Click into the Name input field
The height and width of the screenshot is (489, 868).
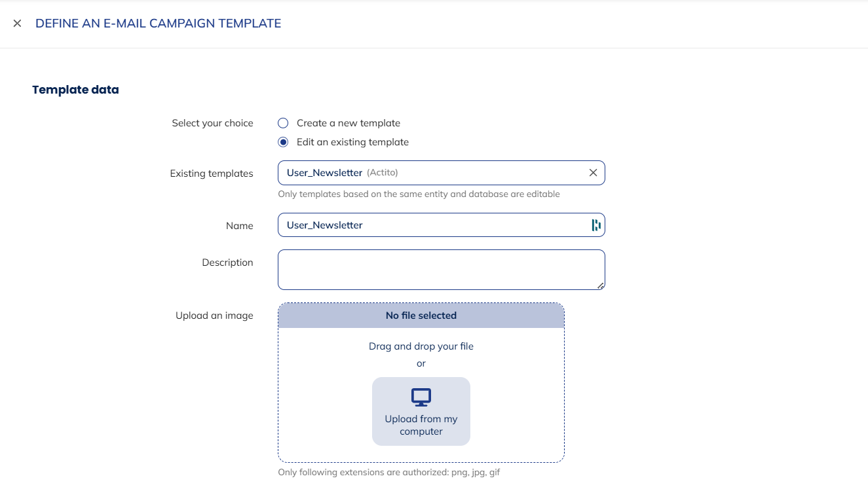432,225
